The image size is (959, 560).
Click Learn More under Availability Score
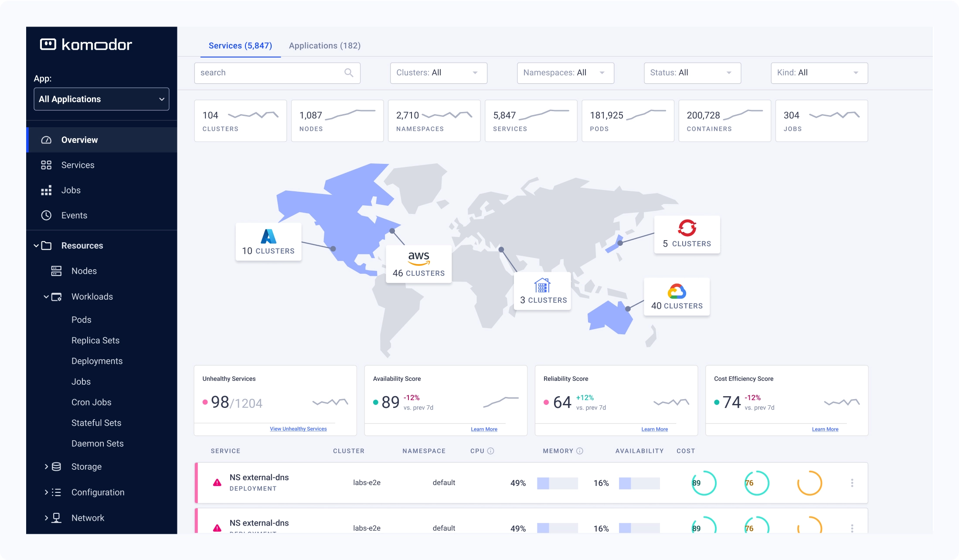tap(484, 429)
